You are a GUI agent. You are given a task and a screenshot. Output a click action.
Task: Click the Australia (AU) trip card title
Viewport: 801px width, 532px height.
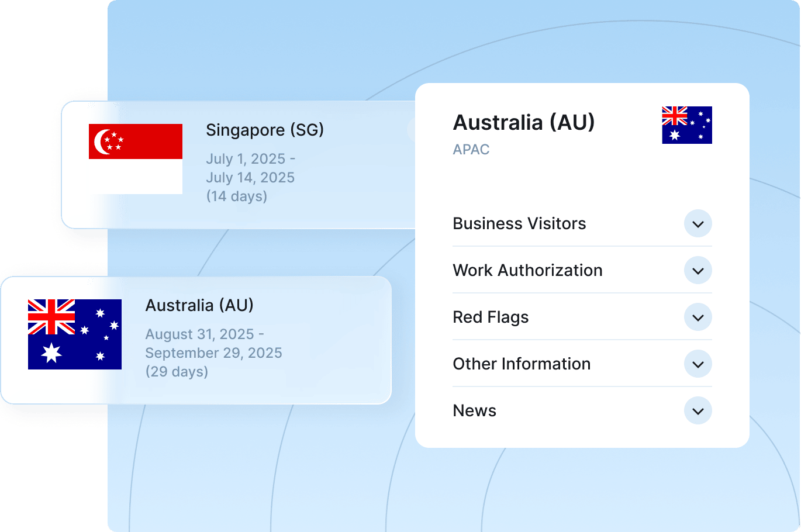click(x=199, y=305)
